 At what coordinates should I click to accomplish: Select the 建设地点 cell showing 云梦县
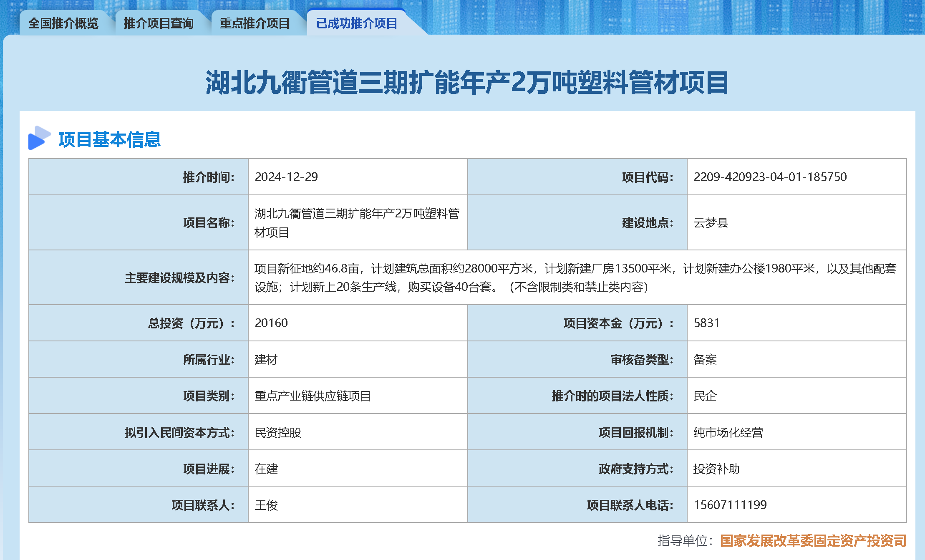pyautogui.click(x=711, y=223)
